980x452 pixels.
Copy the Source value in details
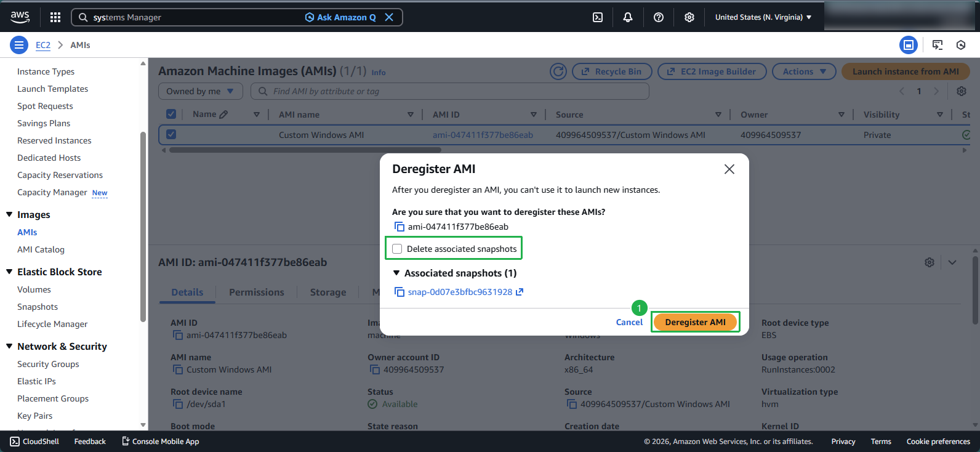click(x=572, y=404)
